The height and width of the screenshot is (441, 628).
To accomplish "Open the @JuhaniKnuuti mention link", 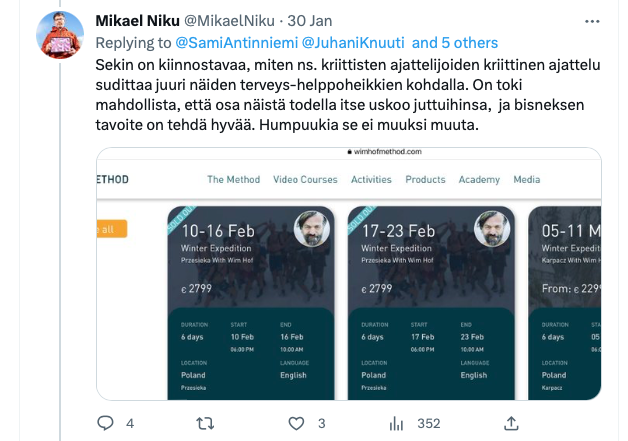I will tap(342, 42).
